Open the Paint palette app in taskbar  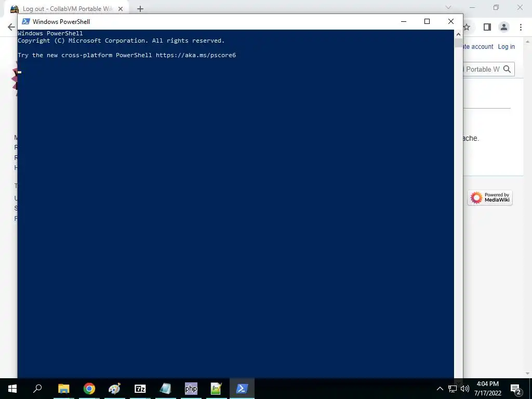115,389
